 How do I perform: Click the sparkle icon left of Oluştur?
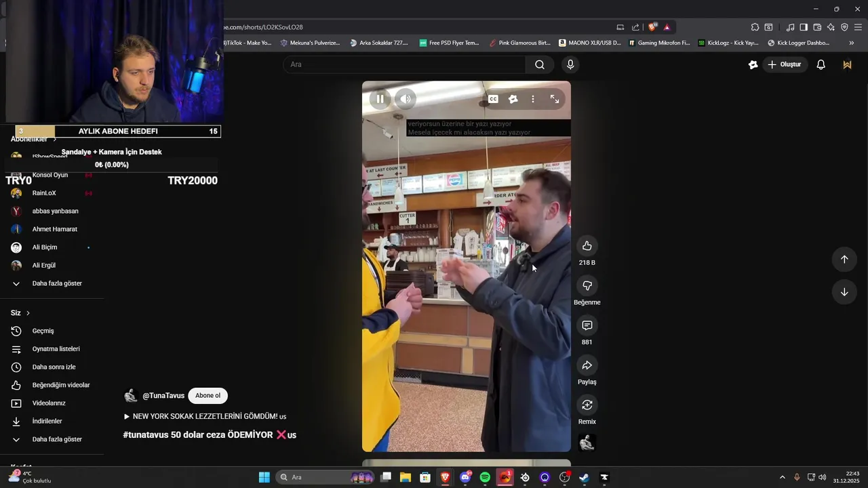[x=753, y=64]
